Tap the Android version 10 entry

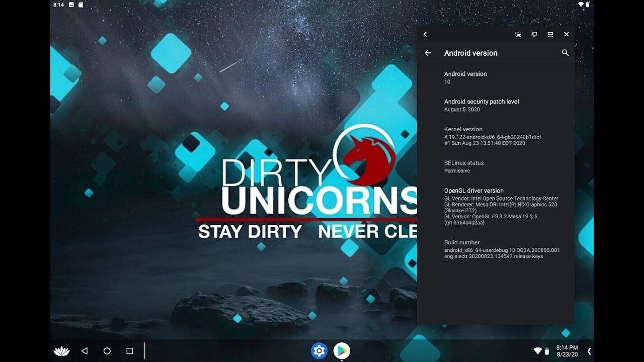[496, 77]
